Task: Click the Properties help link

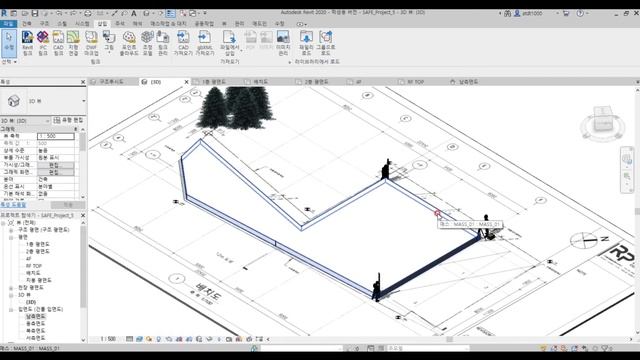Action: (13, 204)
